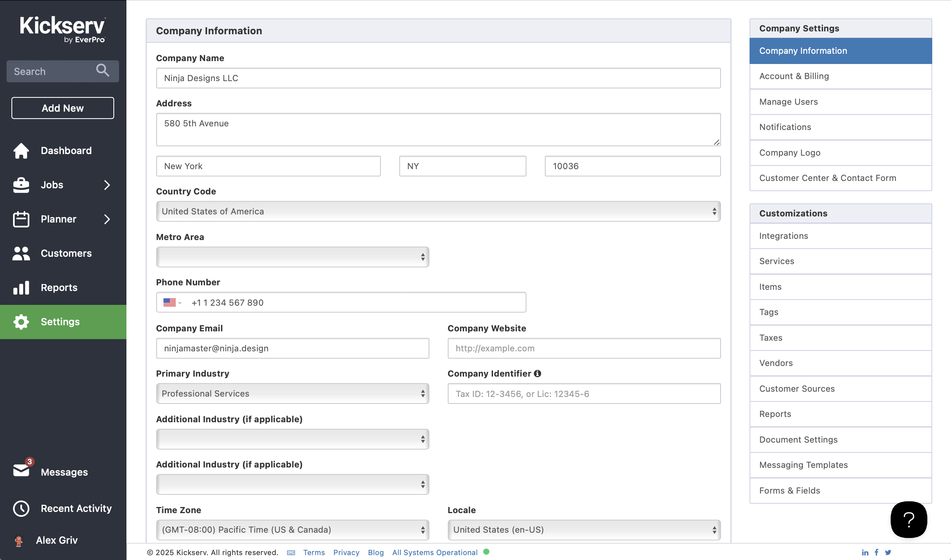Open phone country flag selector

pos(172,302)
